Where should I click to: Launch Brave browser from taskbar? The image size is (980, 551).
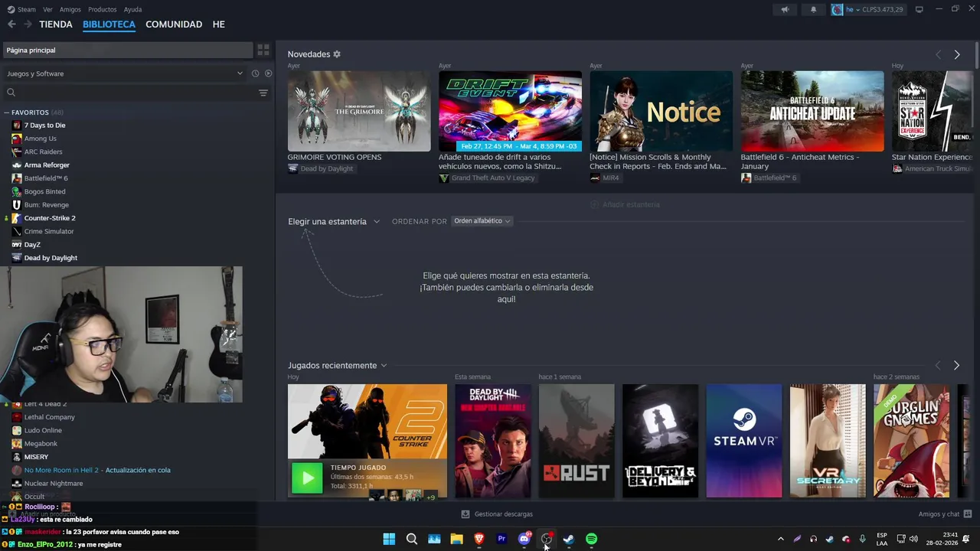479,539
